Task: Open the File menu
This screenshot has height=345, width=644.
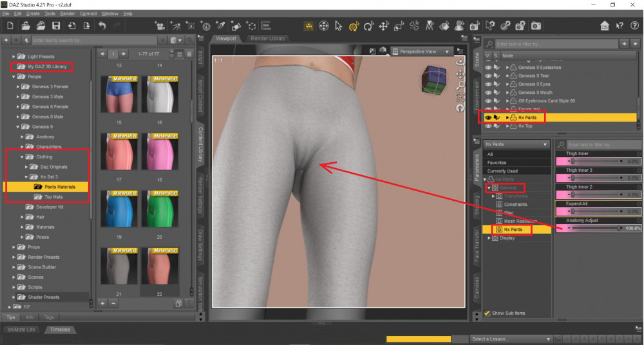Action: point(6,14)
